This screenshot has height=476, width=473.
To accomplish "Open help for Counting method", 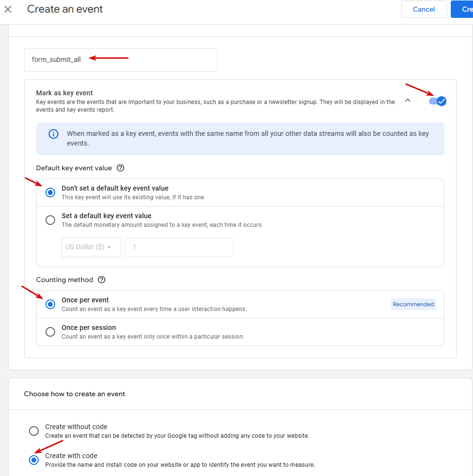I will [102, 280].
